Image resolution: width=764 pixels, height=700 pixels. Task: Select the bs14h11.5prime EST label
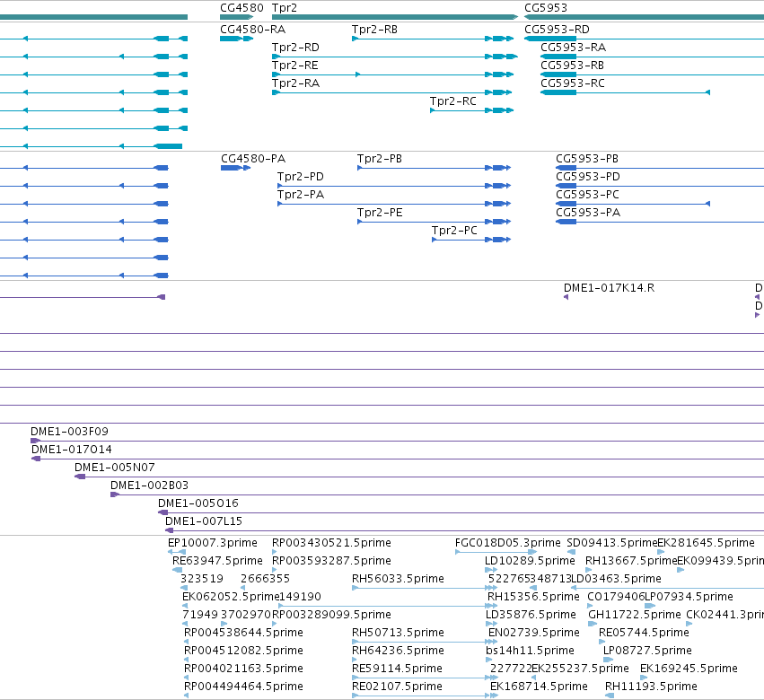(x=530, y=651)
